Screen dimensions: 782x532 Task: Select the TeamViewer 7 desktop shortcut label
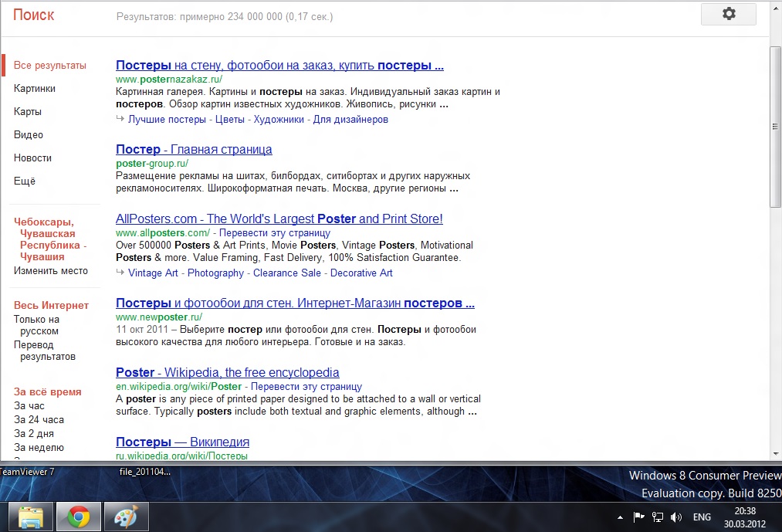[x=27, y=472]
